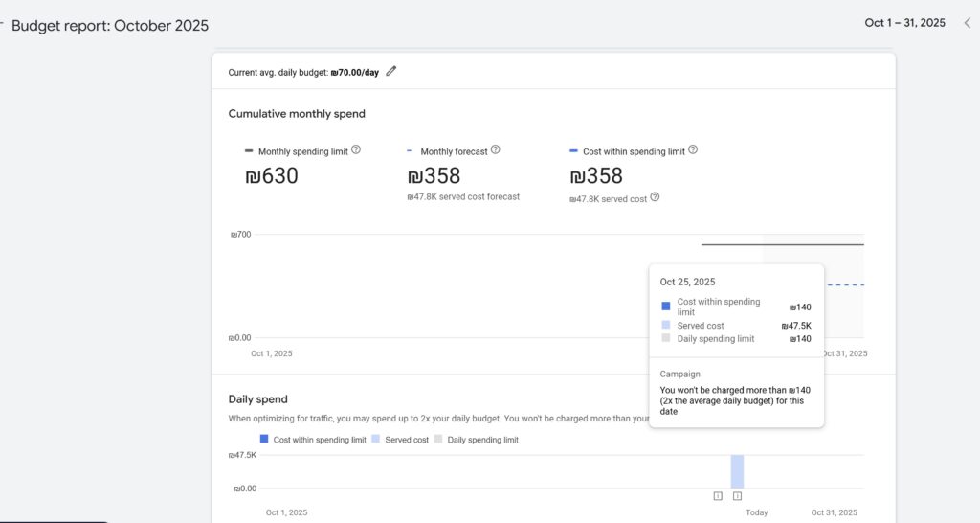Click help icon beside ₪47.8K served cost

tap(655, 198)
